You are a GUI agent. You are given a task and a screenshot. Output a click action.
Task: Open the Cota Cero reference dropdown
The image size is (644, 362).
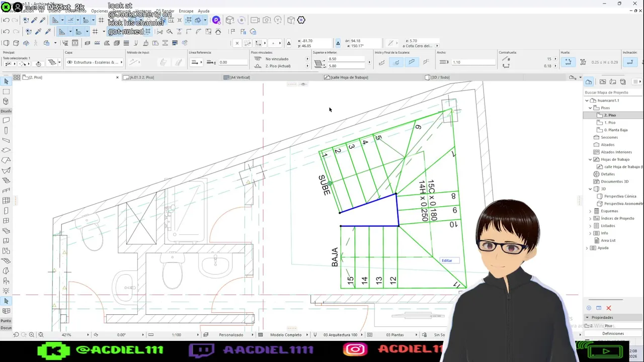tap(436, 46)
